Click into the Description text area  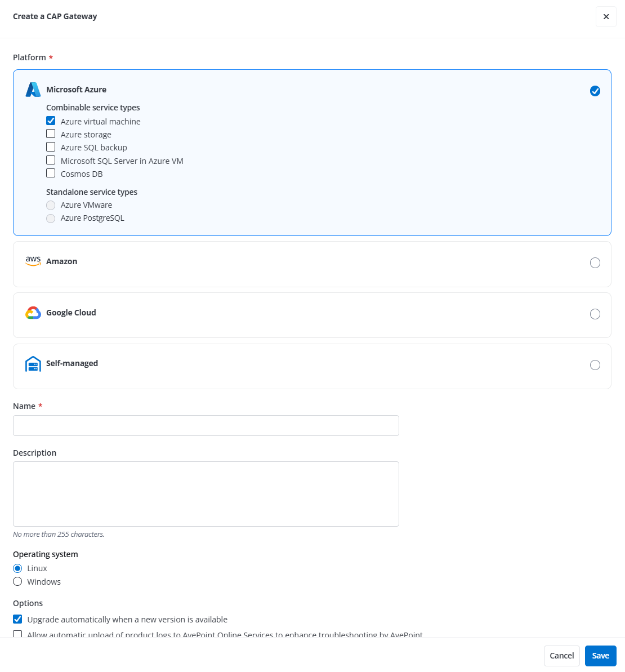[x=206, y=493]
